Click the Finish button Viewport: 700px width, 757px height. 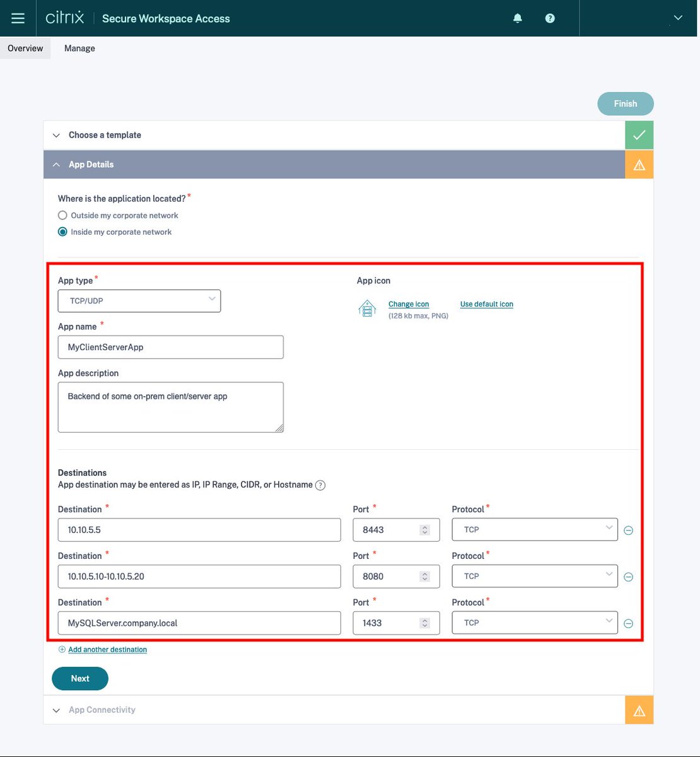626,103
